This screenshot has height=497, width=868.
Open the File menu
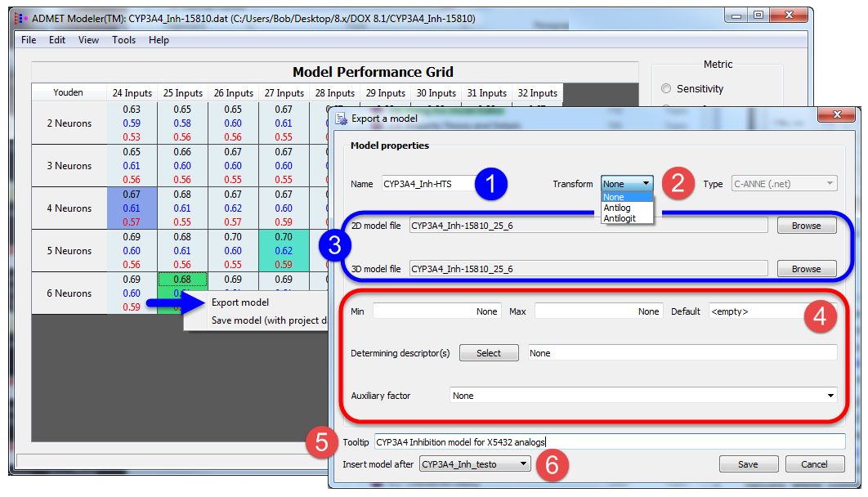29,40
